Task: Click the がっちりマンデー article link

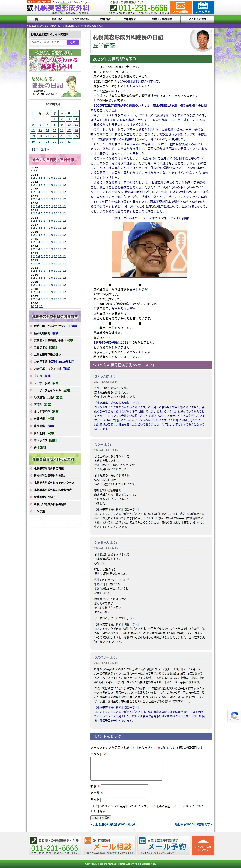Action: tap(123, 309)
